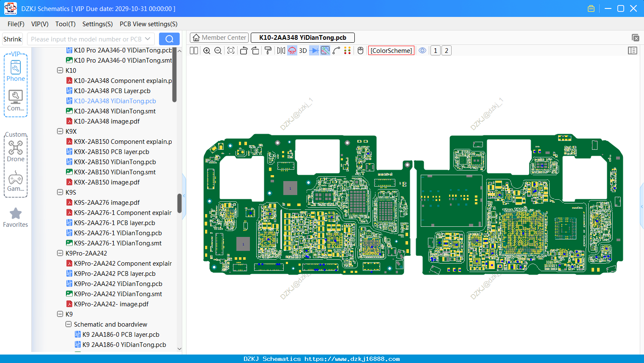This screenshot has width=644, height=363.
Task: Click the colored dots icon
Action: click(348, 50)
